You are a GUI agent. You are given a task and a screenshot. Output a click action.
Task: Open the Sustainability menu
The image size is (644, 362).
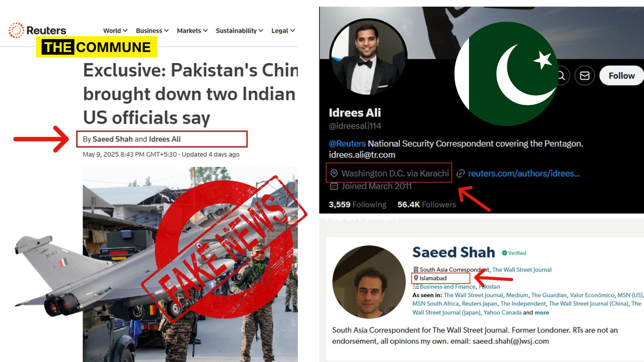(239, 30)
